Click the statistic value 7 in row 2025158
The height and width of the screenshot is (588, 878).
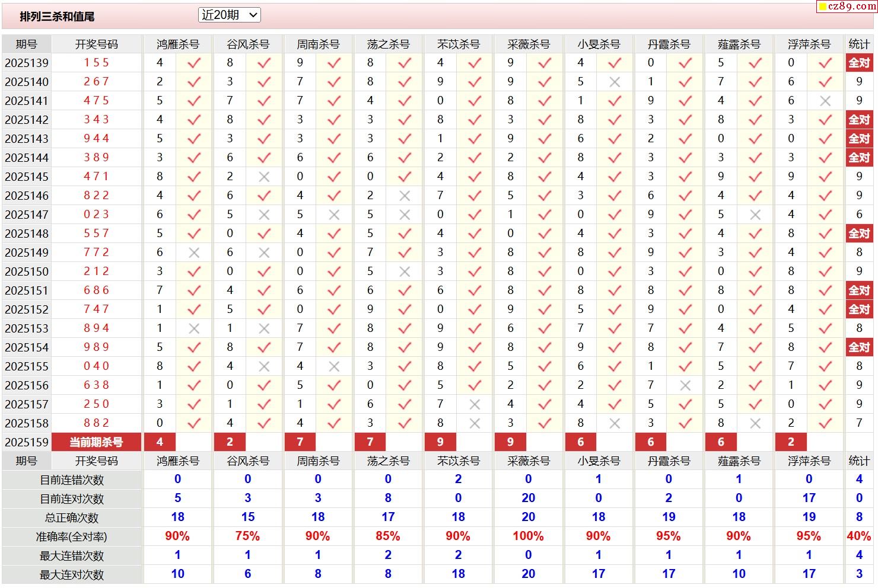(859, 423)
